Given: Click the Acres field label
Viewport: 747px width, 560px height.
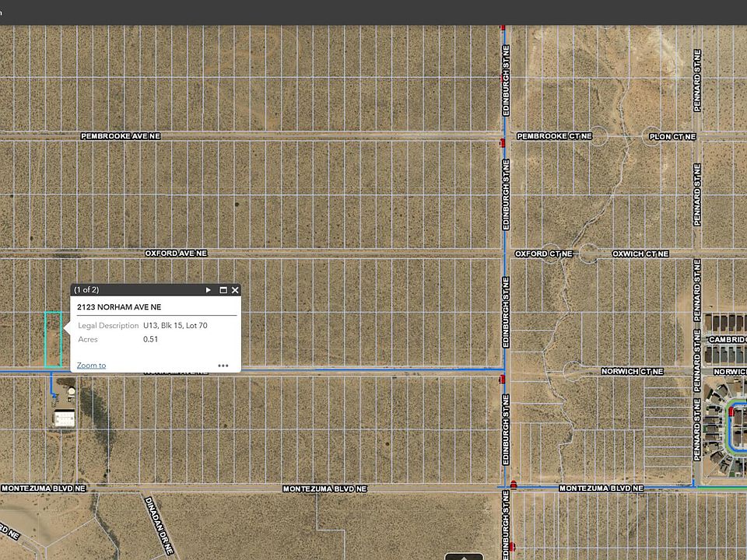Looking at the screenshot, I should (88, 340).
